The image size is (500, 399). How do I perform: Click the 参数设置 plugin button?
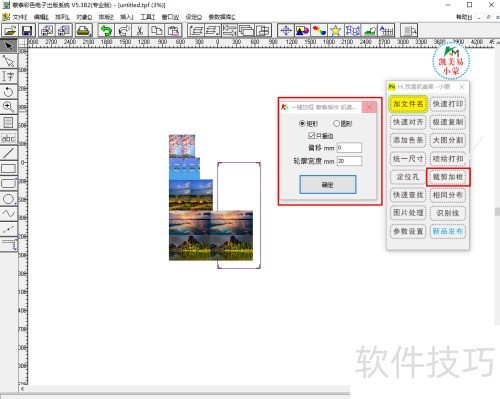click(x=408, y=231)
